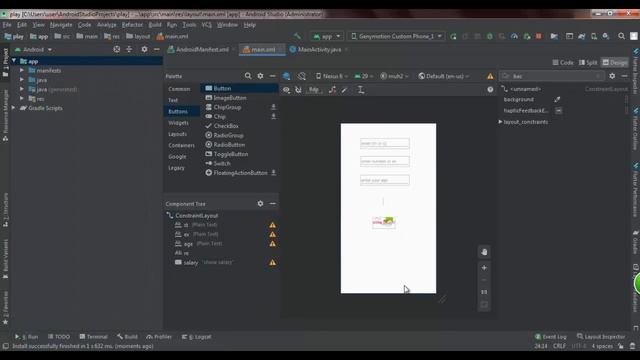Screen dimensions: 640x360
Task: Open the Nexus 6 device dropdown
Action: coord(332,76)
